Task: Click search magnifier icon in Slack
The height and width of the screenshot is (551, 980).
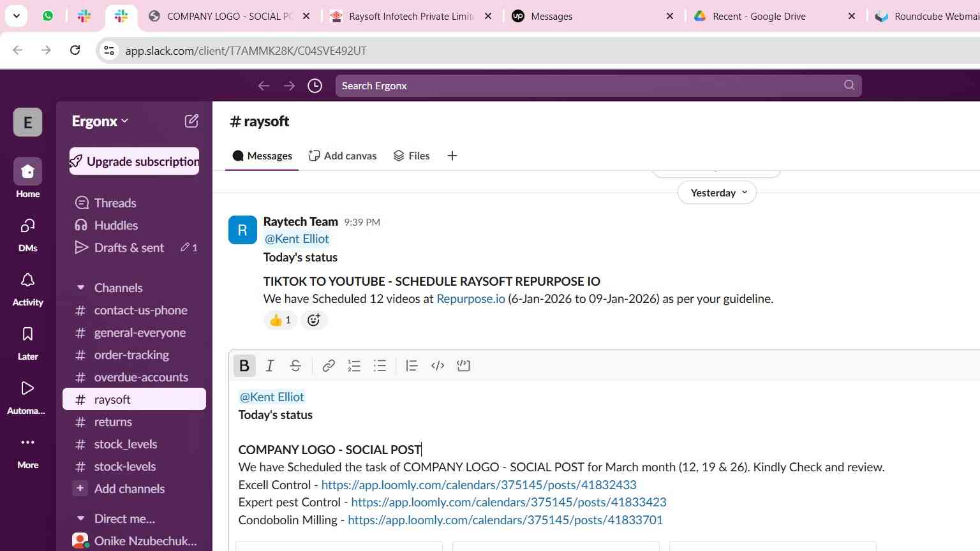Action: [849, 85]
